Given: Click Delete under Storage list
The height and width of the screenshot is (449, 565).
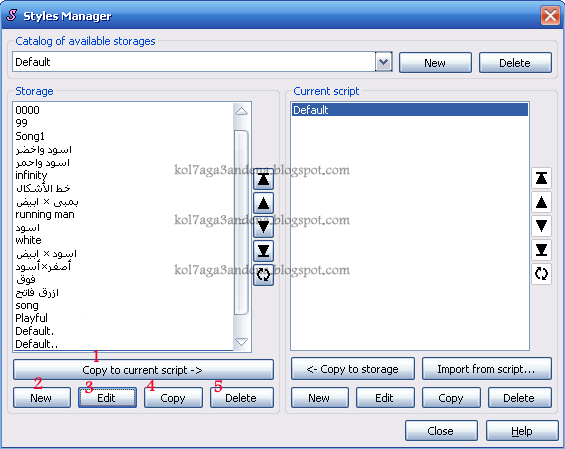Looking at the screenshot, I should coord(241,398).
